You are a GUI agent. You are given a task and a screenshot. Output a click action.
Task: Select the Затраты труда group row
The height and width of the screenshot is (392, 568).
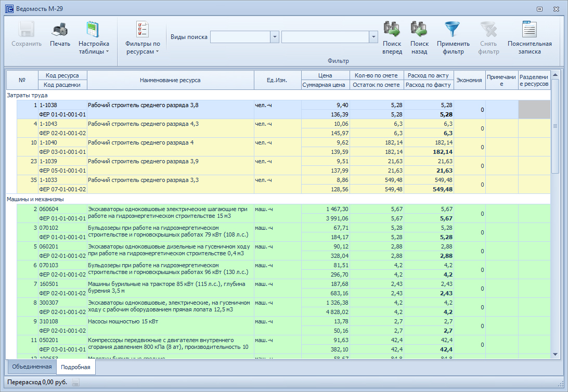tap(278, 95)
